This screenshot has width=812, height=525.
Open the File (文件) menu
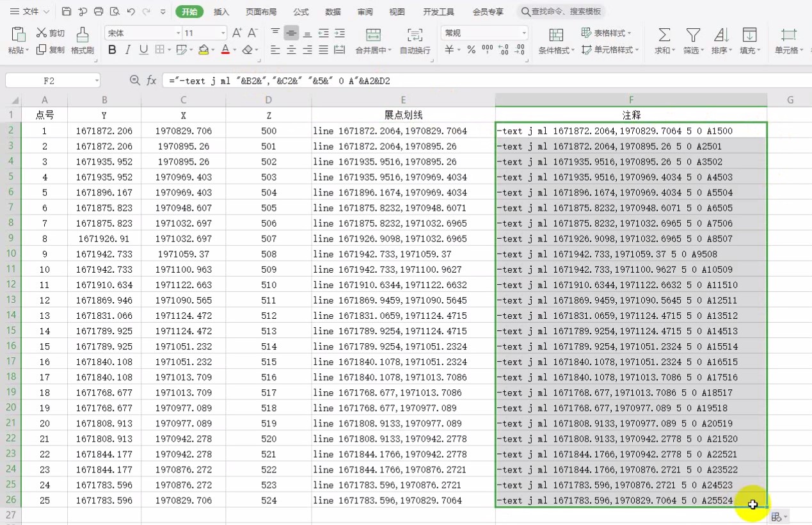click(29, 12)
